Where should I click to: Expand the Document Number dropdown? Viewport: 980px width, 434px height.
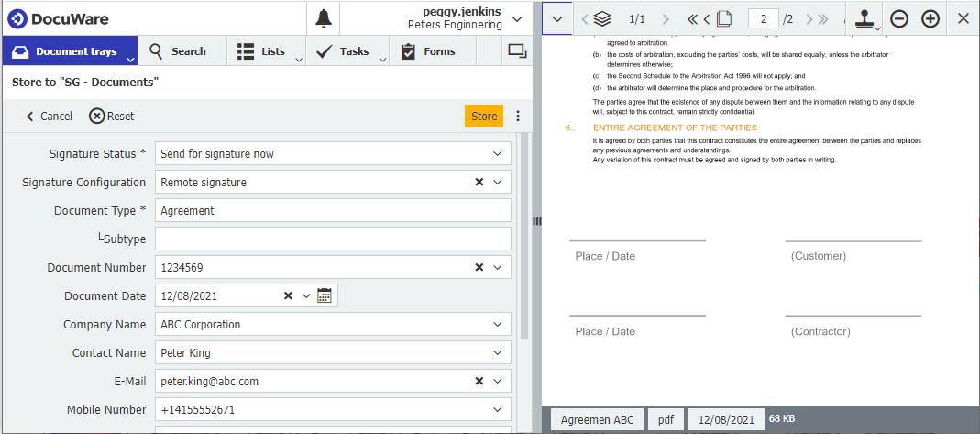point(498,267)
